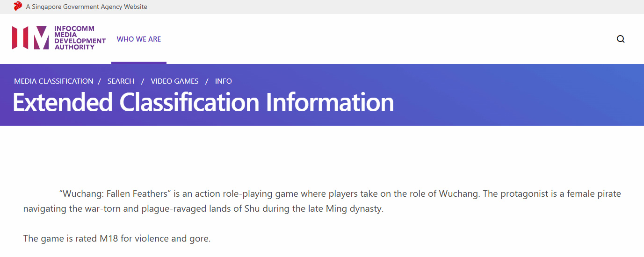Click the slash separator after MEDIA CLASSIFICATION
This screenshot has height=257, width=644.
click(100, 81)
